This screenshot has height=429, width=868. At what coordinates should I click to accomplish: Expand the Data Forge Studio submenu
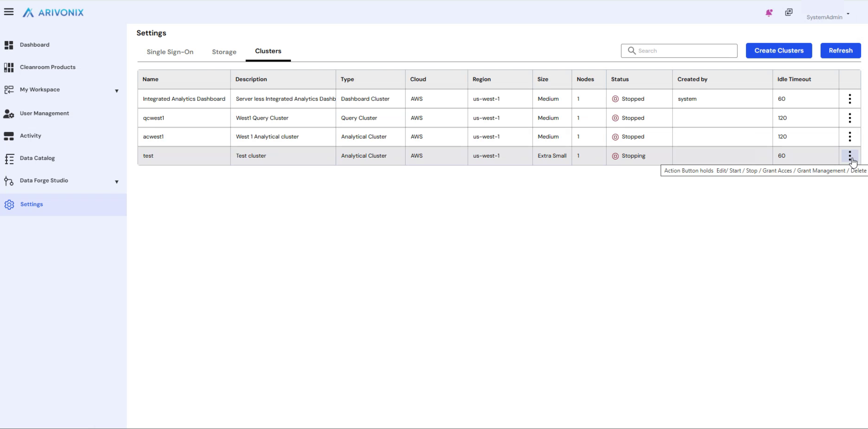coord(117,182)
